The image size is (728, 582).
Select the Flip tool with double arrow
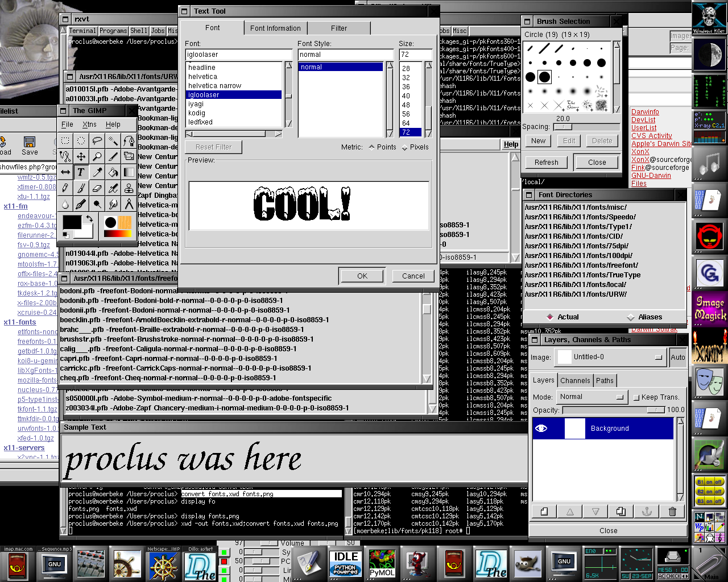[x=65, y=172]
